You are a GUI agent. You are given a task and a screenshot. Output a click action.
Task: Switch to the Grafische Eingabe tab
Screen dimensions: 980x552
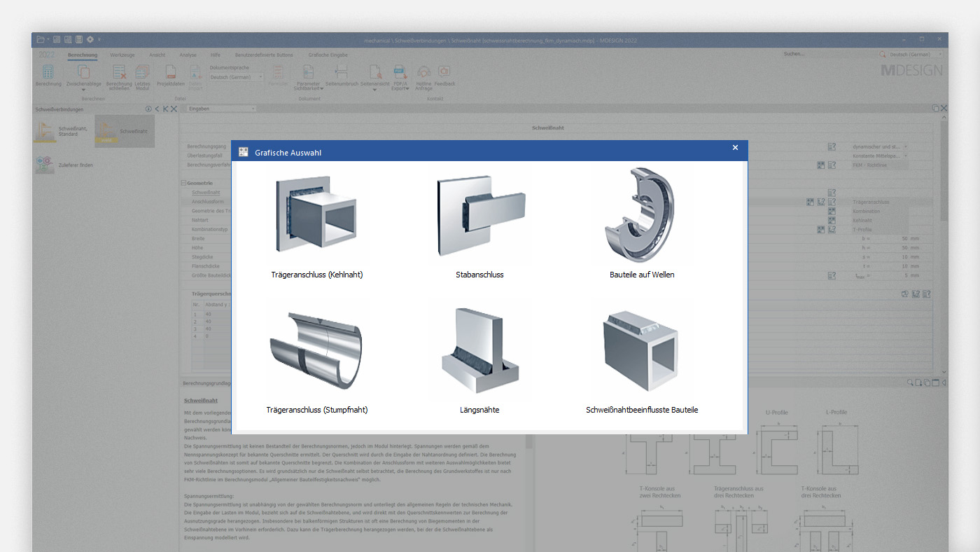pos(328,55)
